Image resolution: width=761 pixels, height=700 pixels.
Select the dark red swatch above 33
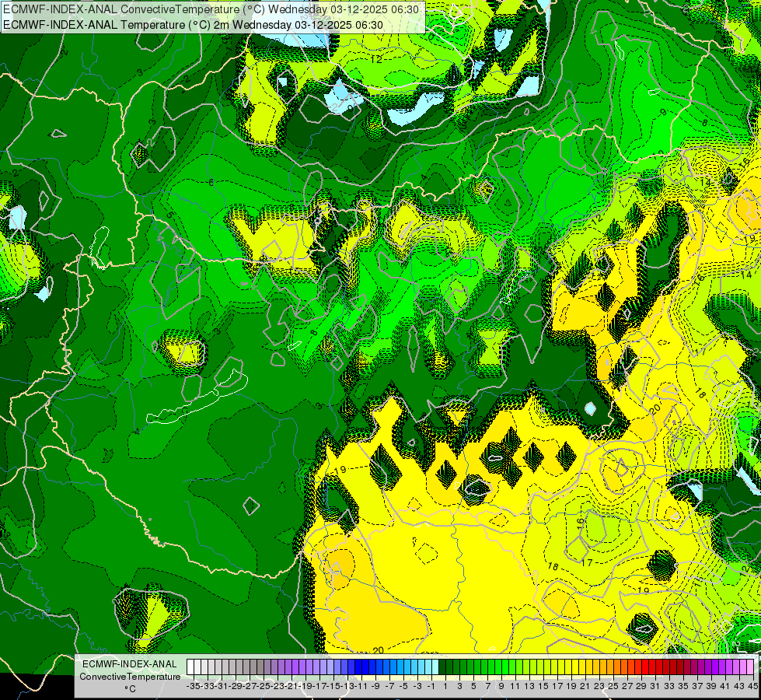click(x=666, y=667)
